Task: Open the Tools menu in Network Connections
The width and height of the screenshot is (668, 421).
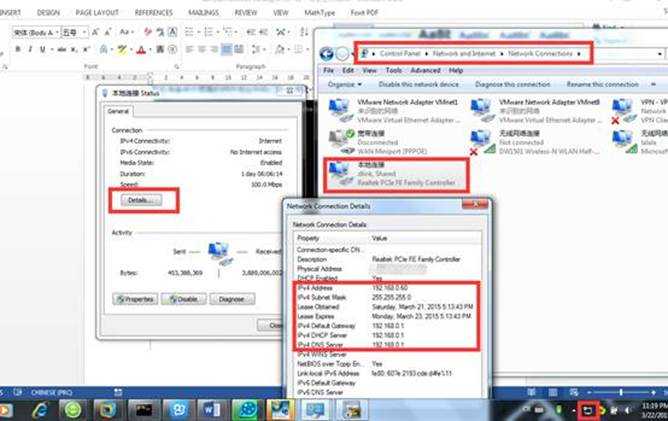Action: 394,70
